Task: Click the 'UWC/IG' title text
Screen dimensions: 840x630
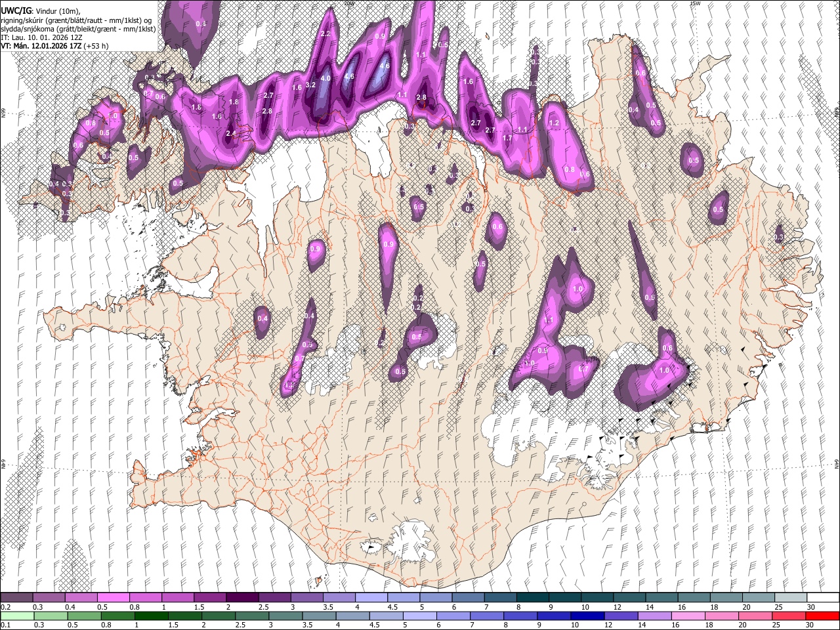Action: (x=16, y=11)
